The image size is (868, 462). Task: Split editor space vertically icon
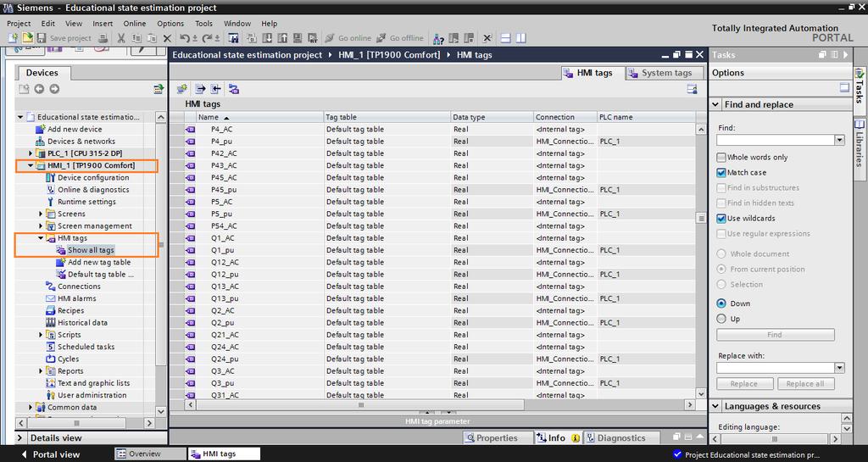tap(521, 38)
